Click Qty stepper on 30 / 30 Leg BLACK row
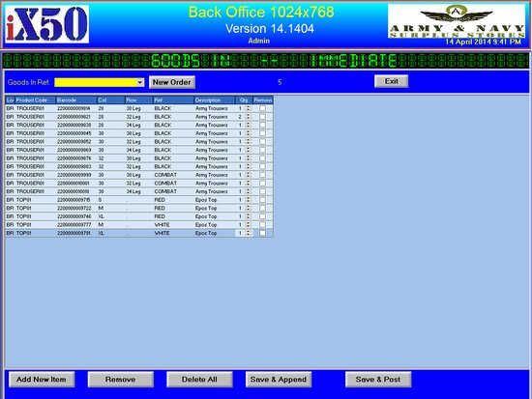 [x=249, y=133]
